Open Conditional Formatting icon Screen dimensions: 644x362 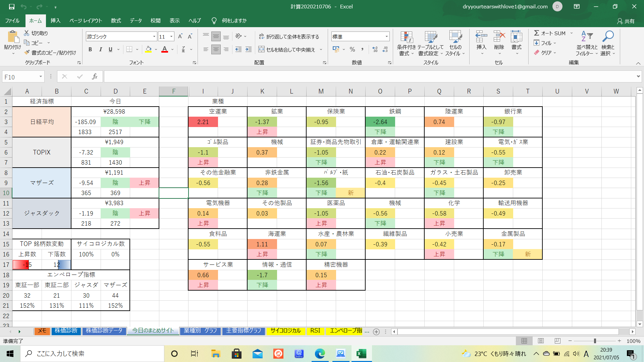406,38
